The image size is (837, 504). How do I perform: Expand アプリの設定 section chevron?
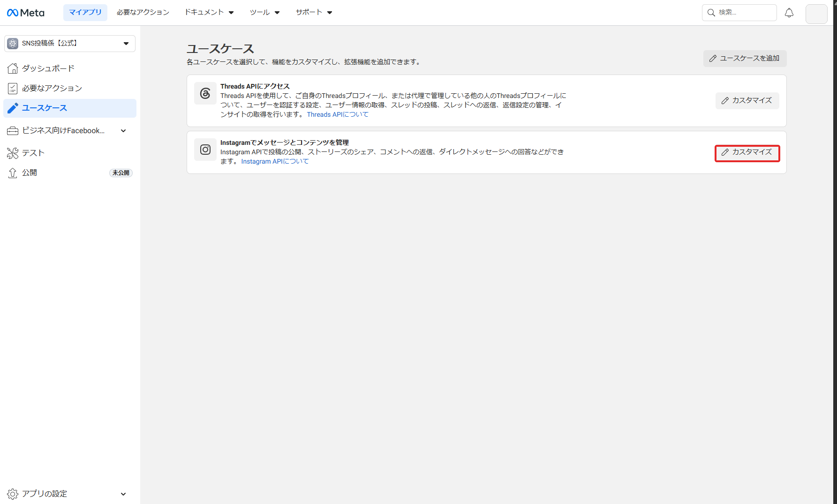click(123, 494)
